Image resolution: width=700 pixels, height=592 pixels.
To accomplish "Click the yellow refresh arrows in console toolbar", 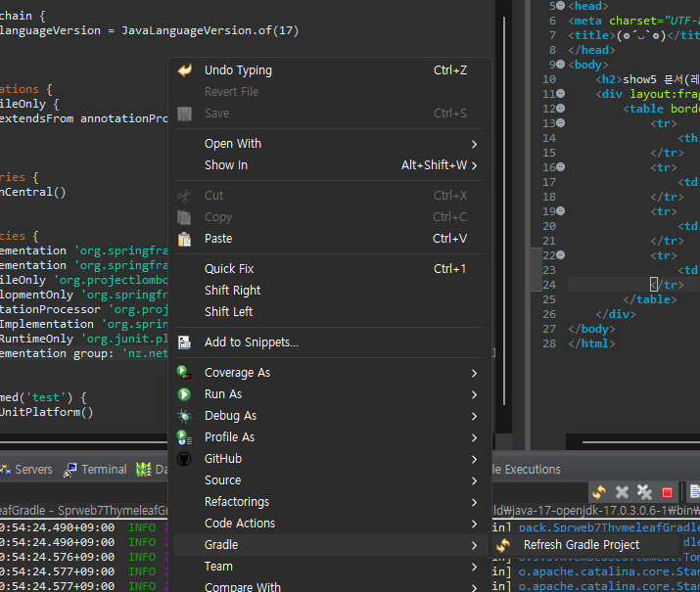I will click(x=598, y=492).
